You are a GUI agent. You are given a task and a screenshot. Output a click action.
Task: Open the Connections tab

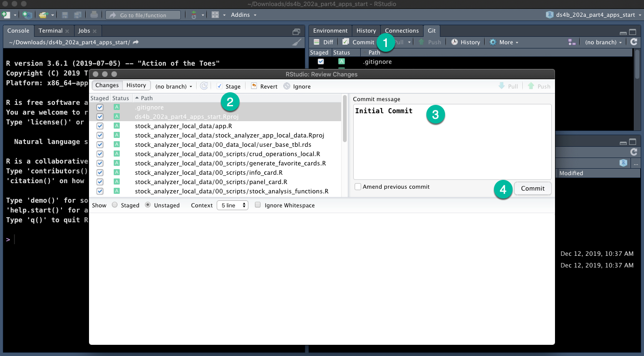(402, 31)
